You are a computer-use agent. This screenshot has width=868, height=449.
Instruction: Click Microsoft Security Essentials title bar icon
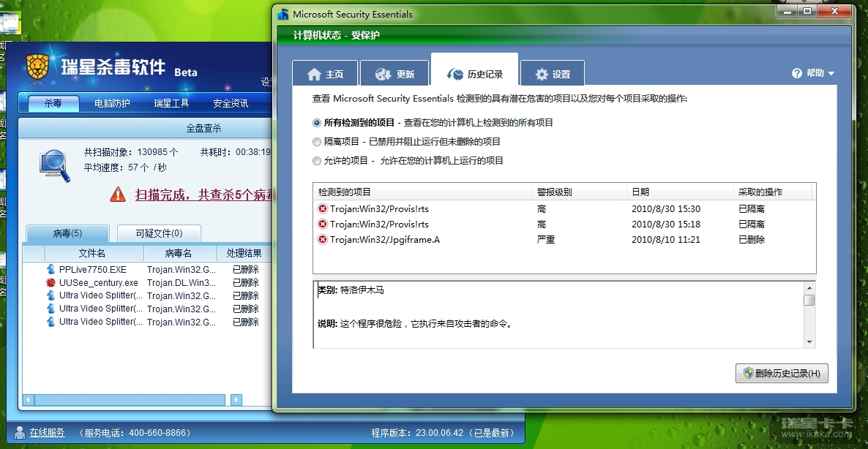point(283,14)
